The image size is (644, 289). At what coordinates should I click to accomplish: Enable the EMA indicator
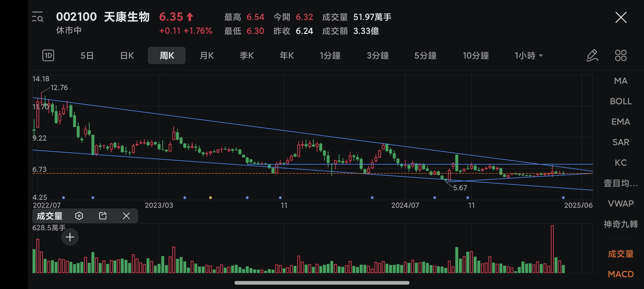[621, 122]
